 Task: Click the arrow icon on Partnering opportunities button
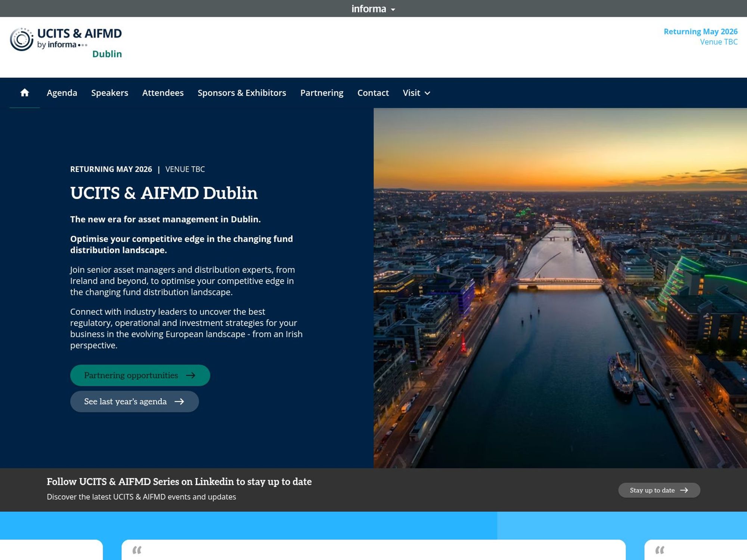(192, 375)
